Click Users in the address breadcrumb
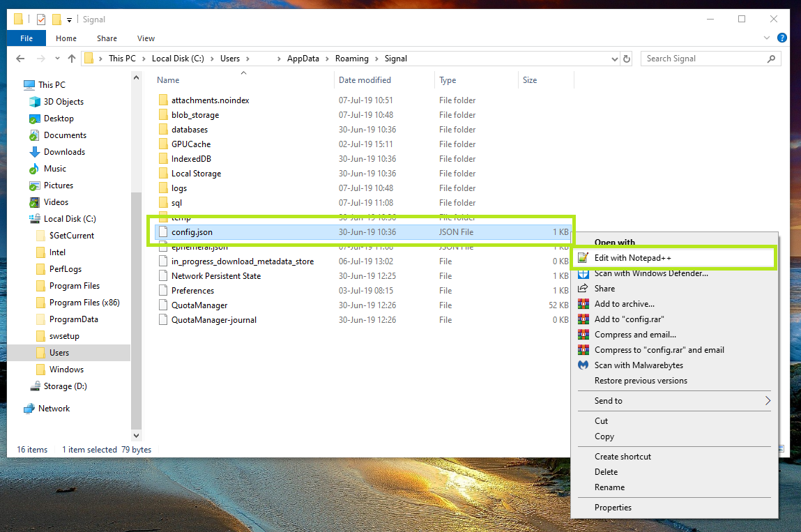The image size is (801, 532). pos(230,59)
